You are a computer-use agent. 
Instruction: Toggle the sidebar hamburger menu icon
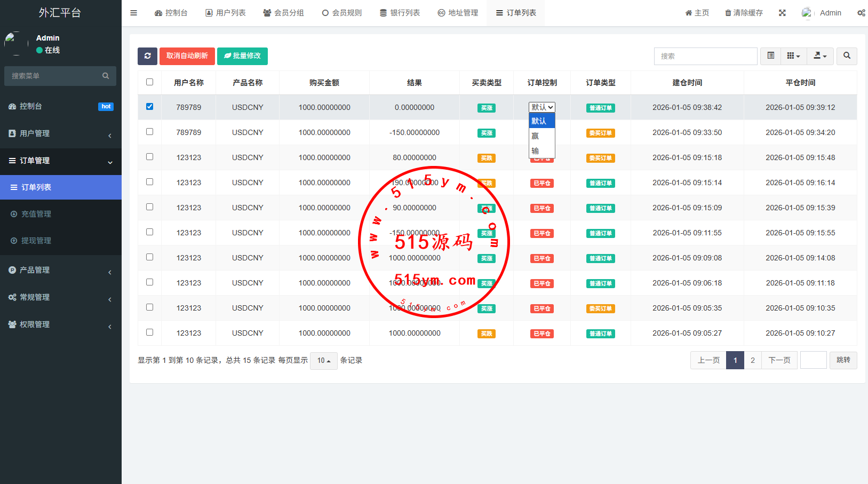(134, 13)
